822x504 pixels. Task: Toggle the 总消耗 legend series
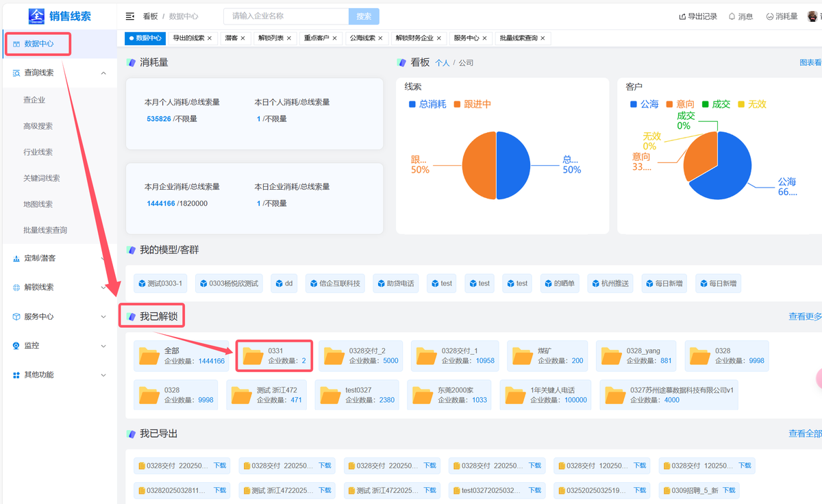click(x=427, y=104)
